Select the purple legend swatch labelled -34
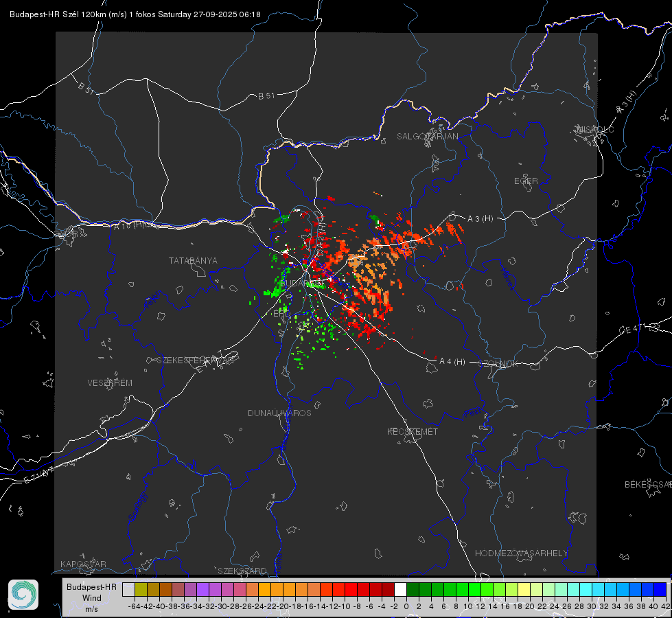The height and width of the screenshot is (618, 672). point(202,589)
